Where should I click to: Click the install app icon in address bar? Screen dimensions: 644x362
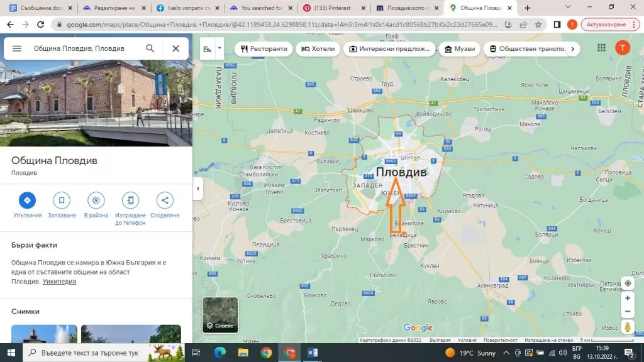tap(508, 25)
